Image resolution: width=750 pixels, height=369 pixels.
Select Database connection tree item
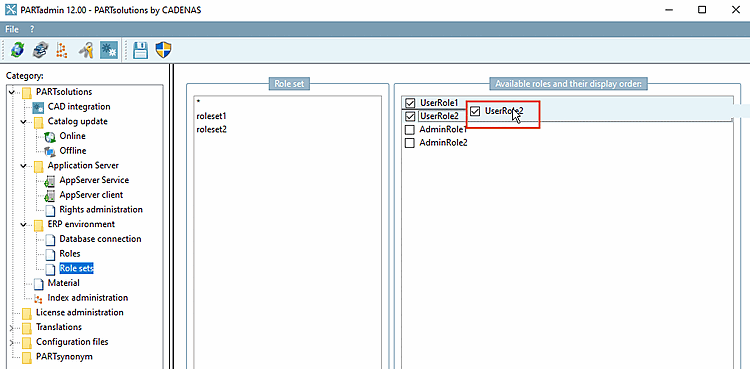pyautogui.click(x=100, y=239)
